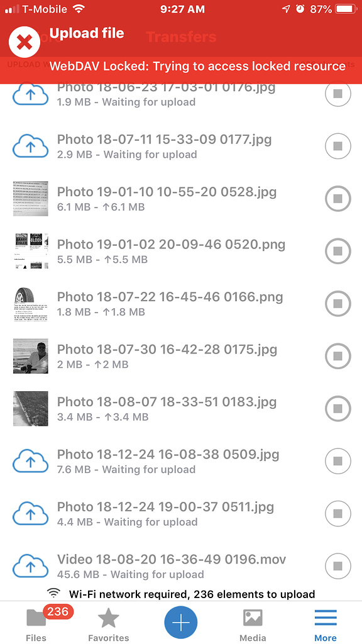Screen dimensions: 362x644
Task: Tap the WebDAV Locked error banner
Action: point(195,65)
